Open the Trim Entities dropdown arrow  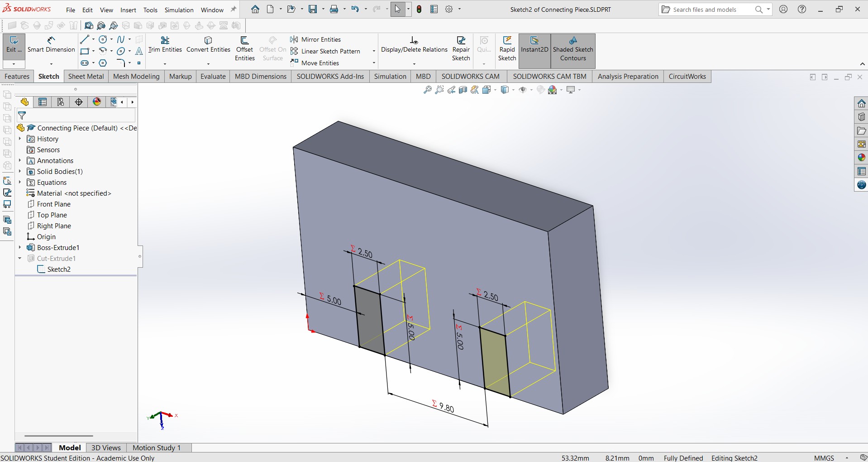tap(165, 64)
